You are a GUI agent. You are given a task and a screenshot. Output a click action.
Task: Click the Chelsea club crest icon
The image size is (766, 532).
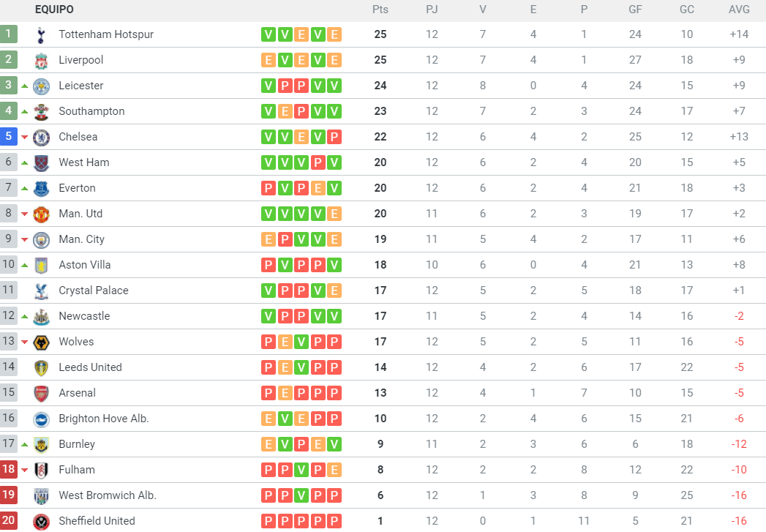pos(42,137)
